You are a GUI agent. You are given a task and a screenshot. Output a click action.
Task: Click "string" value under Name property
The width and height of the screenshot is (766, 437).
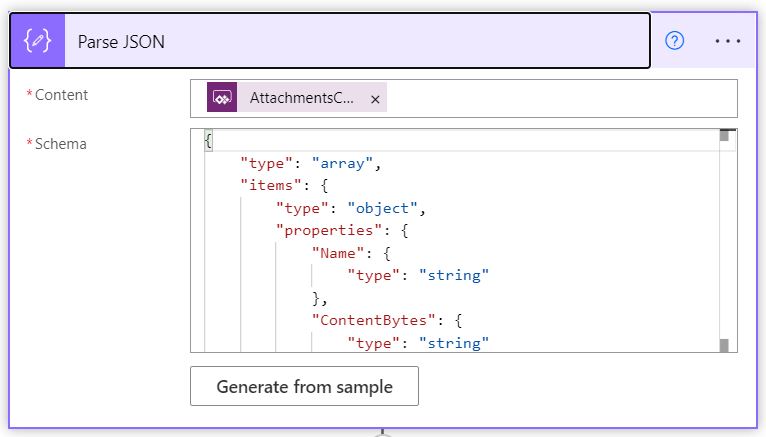(454, 275)
